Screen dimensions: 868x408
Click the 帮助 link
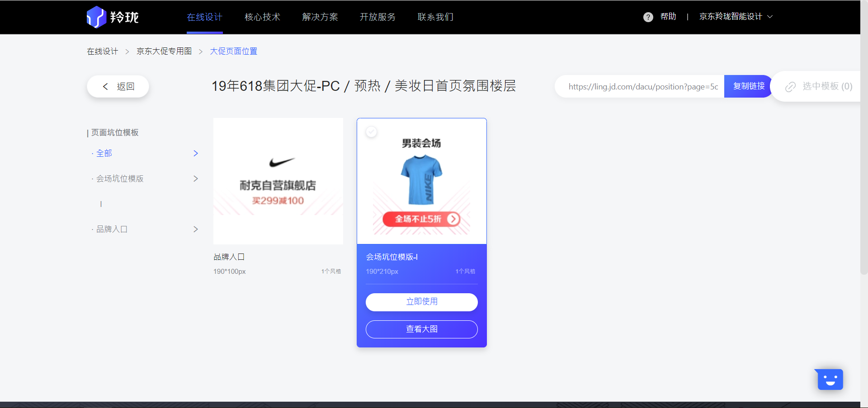pyautogui.click(x=668, y=17)
